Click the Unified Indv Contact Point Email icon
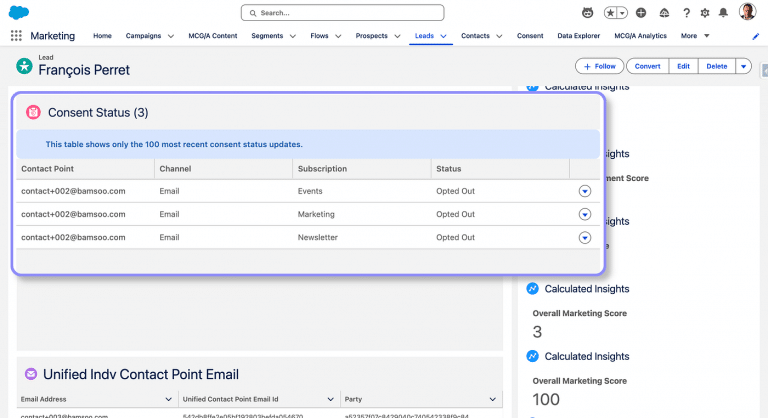The height and width of the screenshot is (418, 768). 31,374
